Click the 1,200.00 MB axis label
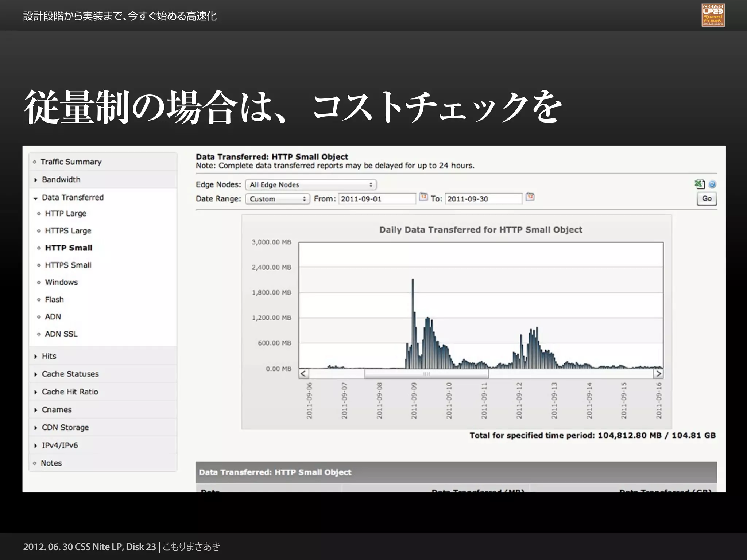 point(271,318)
